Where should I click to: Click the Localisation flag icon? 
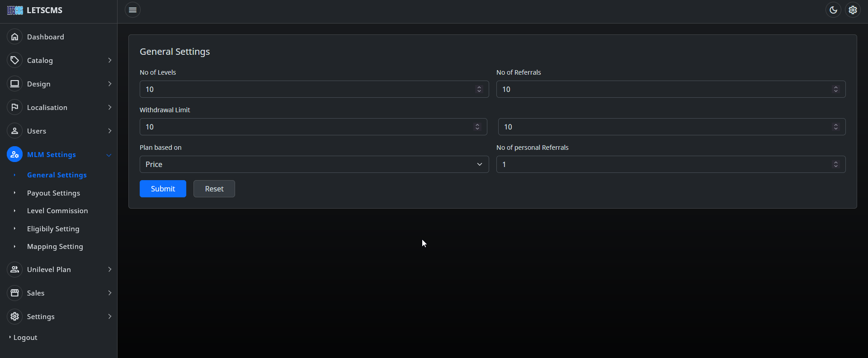point(14,107)
